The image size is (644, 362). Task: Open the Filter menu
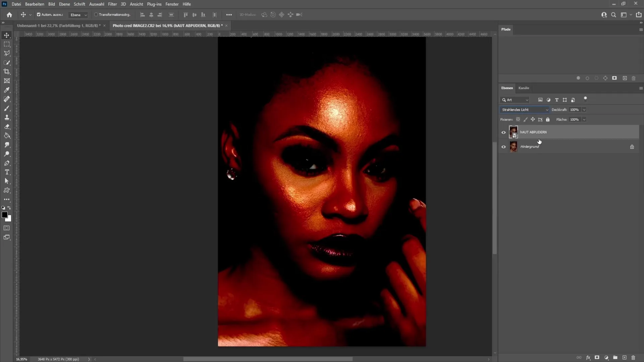coord(112,4)
